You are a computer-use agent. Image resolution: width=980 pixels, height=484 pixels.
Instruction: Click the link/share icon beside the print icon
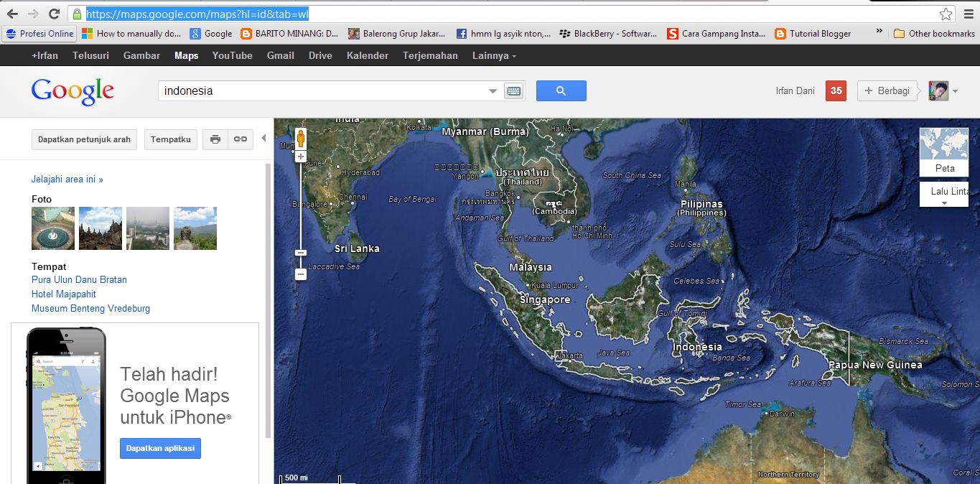coord(240,139)
